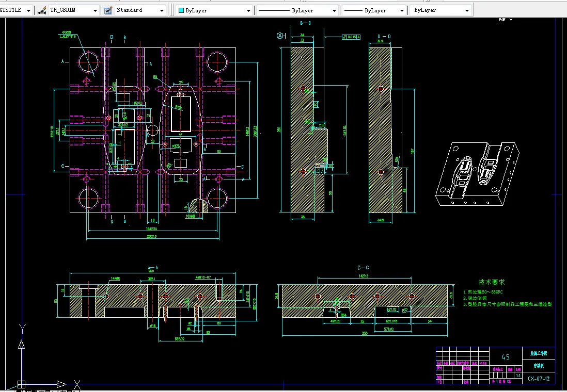This screenshot has height=392, width=567.
Task: Click the dimension style icon beside TH_GBDIM
Action: click(42, 10)
